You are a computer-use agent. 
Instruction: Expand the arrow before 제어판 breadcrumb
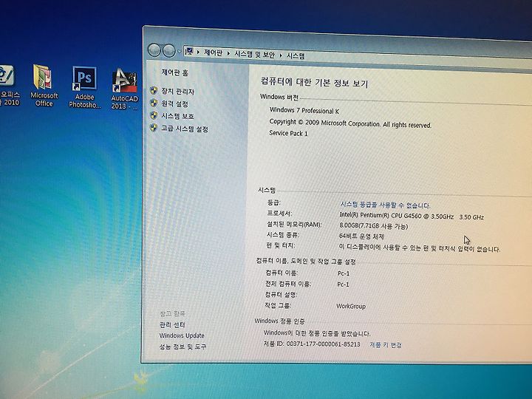point(199,52)
